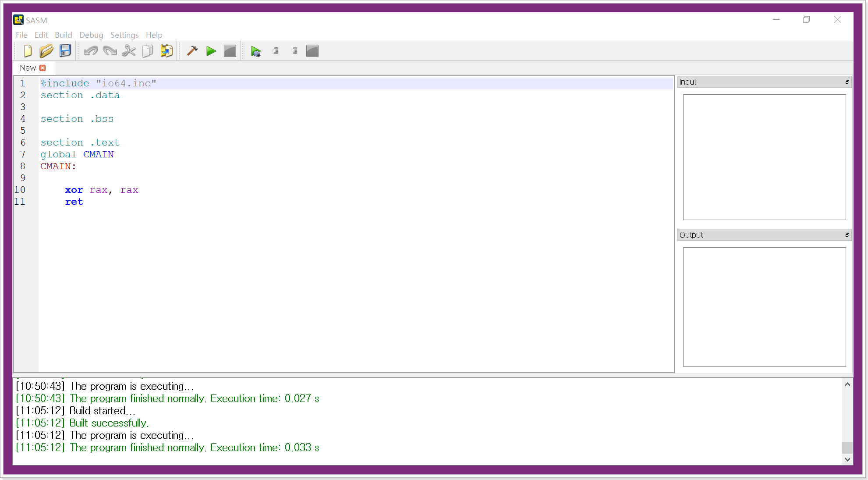Start debugging with the bug icon
The width and height of the screenshot is (868, 480).
(x=256, y=52)
